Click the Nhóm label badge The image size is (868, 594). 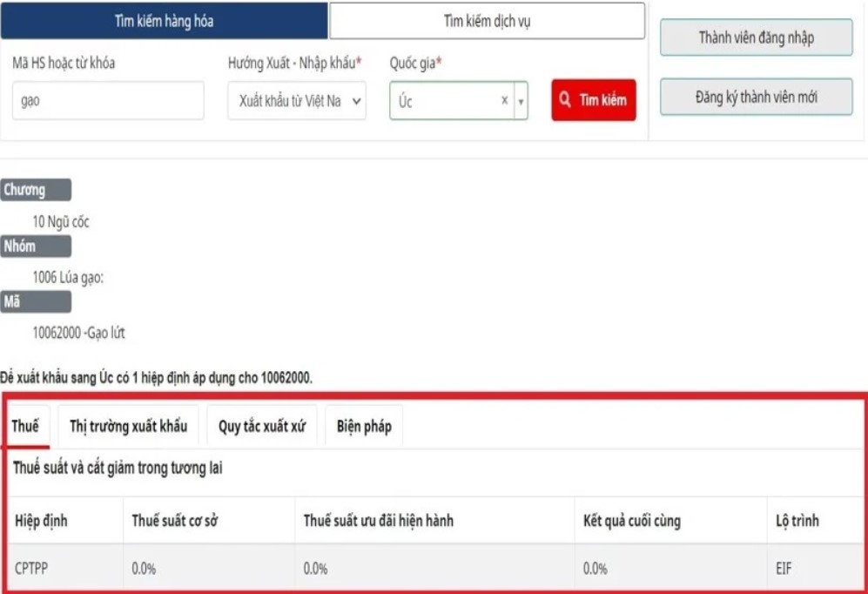(36, 246)
